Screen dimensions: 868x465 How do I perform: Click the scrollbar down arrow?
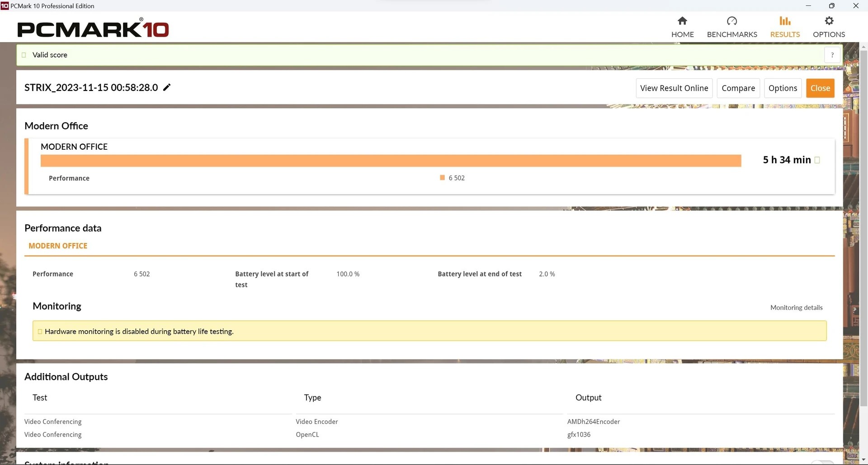click(863, 460)
